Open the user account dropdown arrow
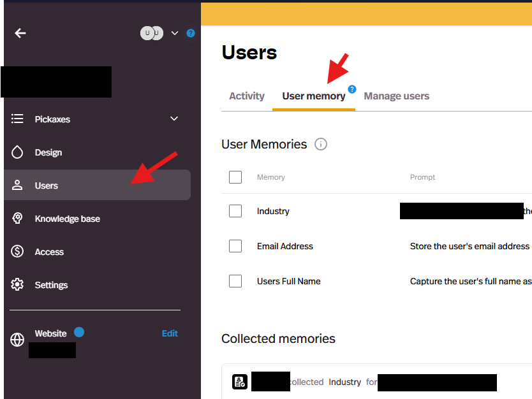The image size is (532, 399). pyautogui.click(x=175, y=33)
